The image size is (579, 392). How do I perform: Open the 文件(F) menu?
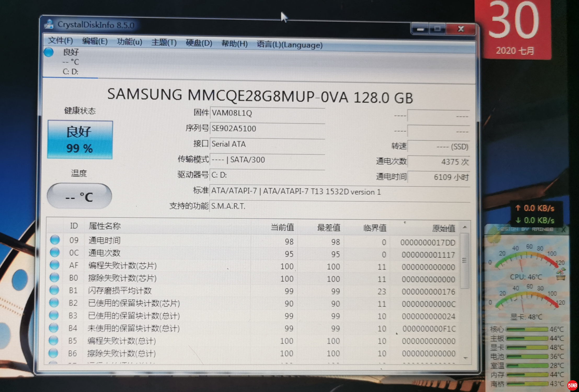(60, 41)
